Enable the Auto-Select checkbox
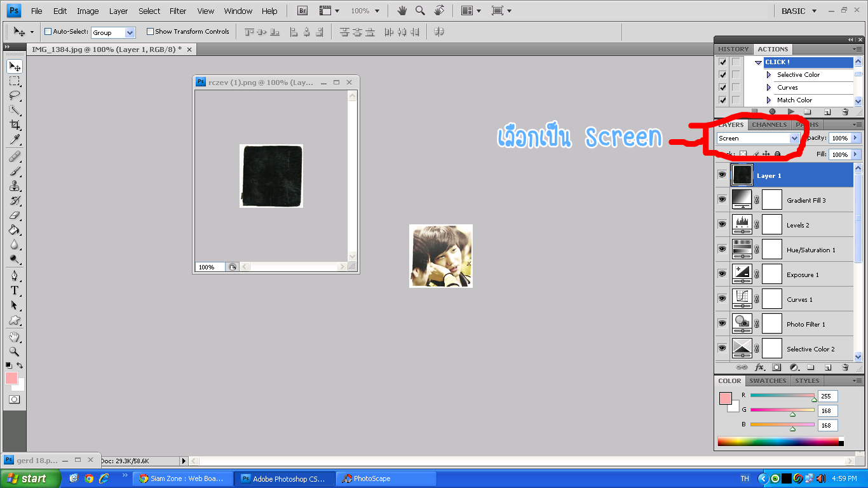Screen dimensions: 868x488 click(x=48, y=32)
